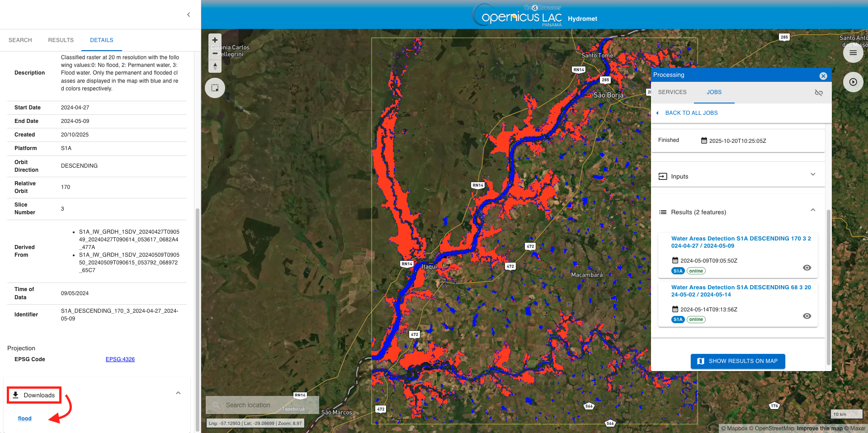Screen dimensions: 868x433
Task: Close the Processing panel
Action: pyautogui.click(x=823, y=76)
